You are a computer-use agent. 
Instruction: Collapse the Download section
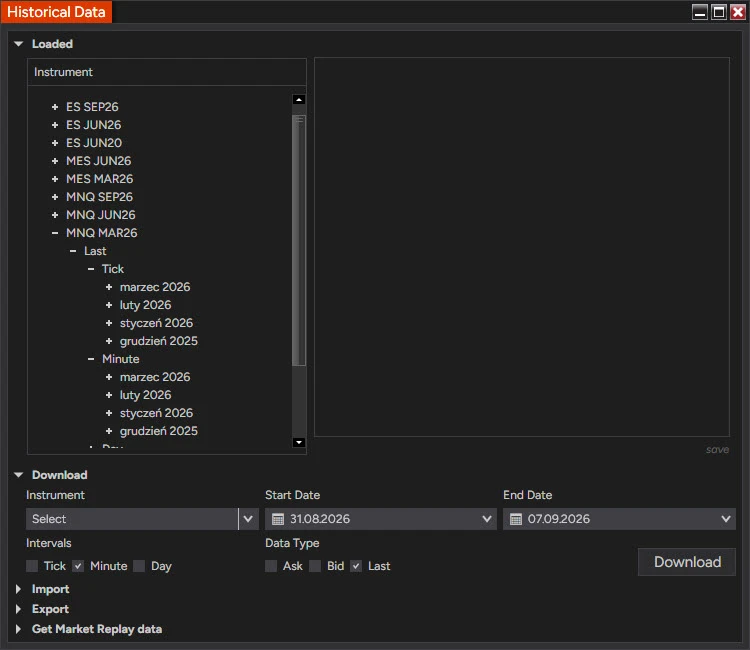tap(19, 475)
